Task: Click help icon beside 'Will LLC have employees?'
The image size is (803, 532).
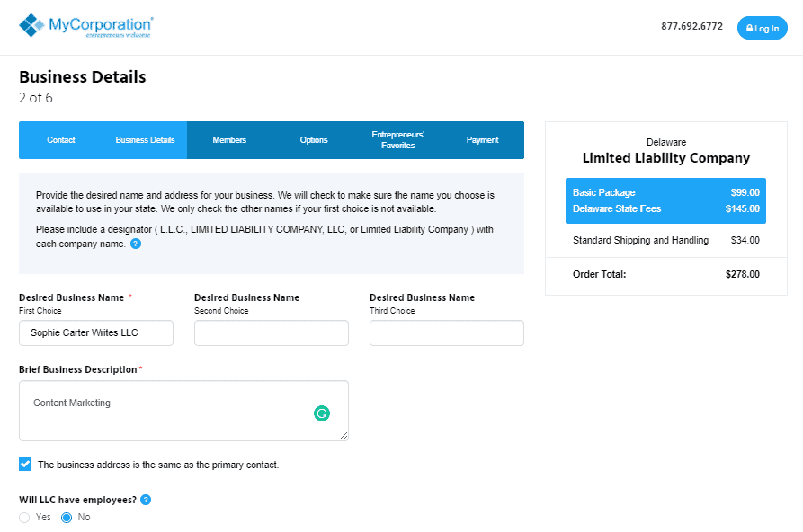Action: click(x=146, y=500)
